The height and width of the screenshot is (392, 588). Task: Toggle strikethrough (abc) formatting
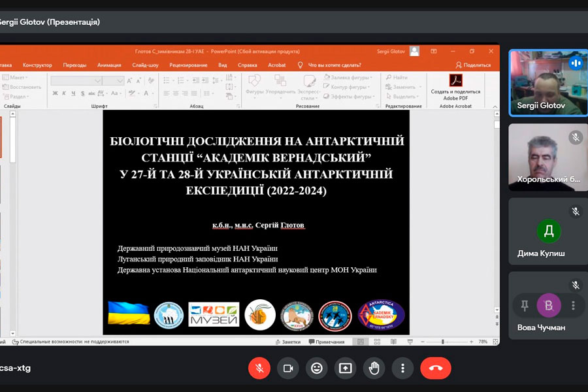click(91, 93)
